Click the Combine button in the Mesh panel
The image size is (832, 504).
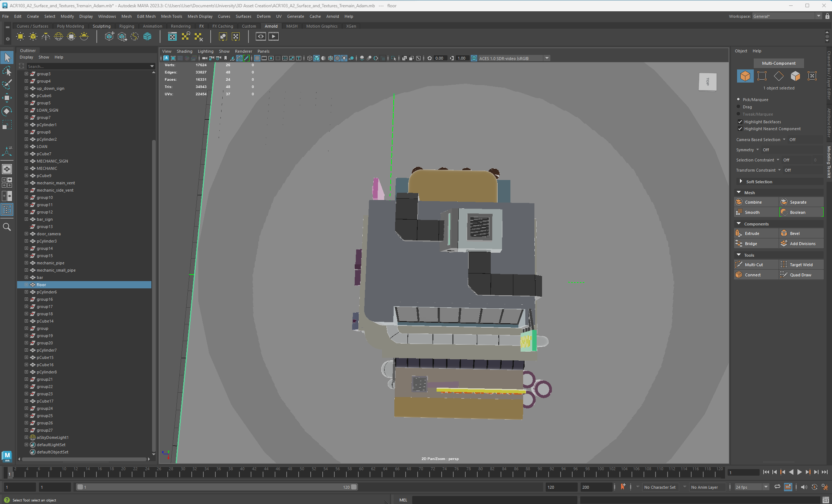click(756, 202)
